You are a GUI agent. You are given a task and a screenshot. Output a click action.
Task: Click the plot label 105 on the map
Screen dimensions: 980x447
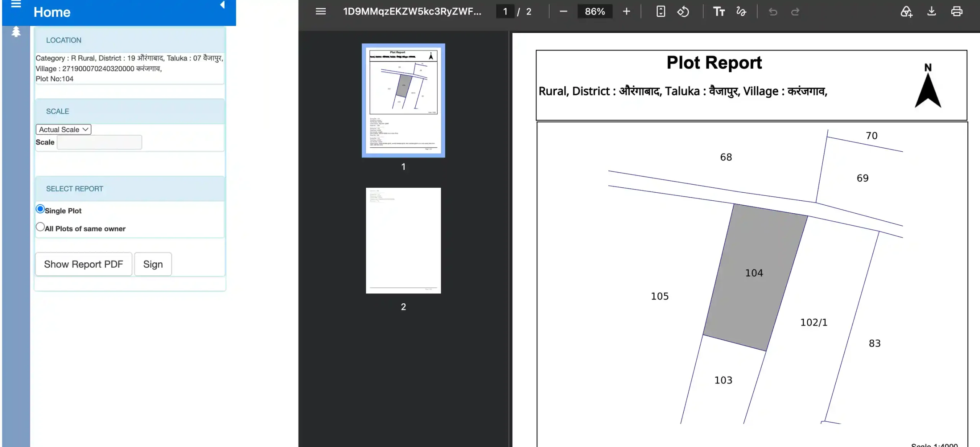[660, 296]
